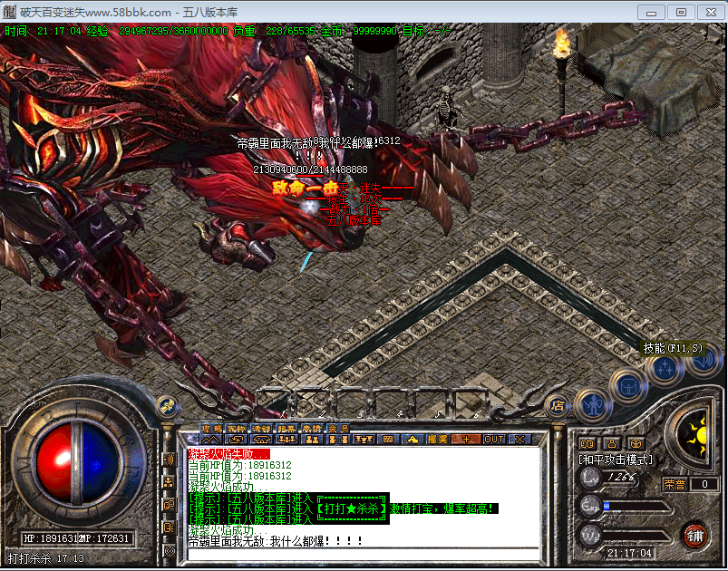Click the 激情打宝，爆率超高 announcement text

point(442,508)
